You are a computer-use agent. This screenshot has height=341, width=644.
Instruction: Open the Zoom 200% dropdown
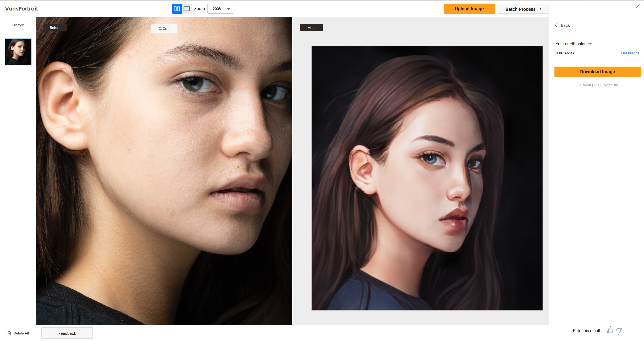(x=220, y=9)
